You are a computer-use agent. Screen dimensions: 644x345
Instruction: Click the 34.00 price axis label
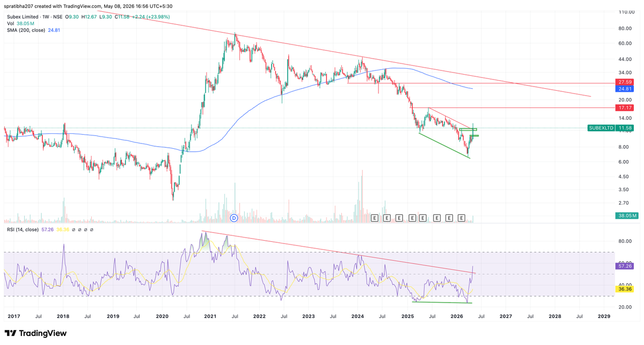pyautogui.click(x=625, y=73)
